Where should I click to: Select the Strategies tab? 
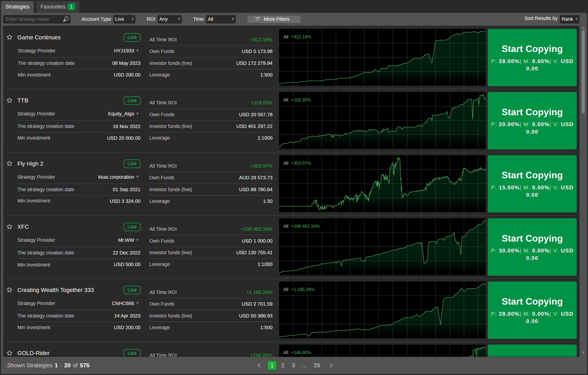[x=17, y=7]
